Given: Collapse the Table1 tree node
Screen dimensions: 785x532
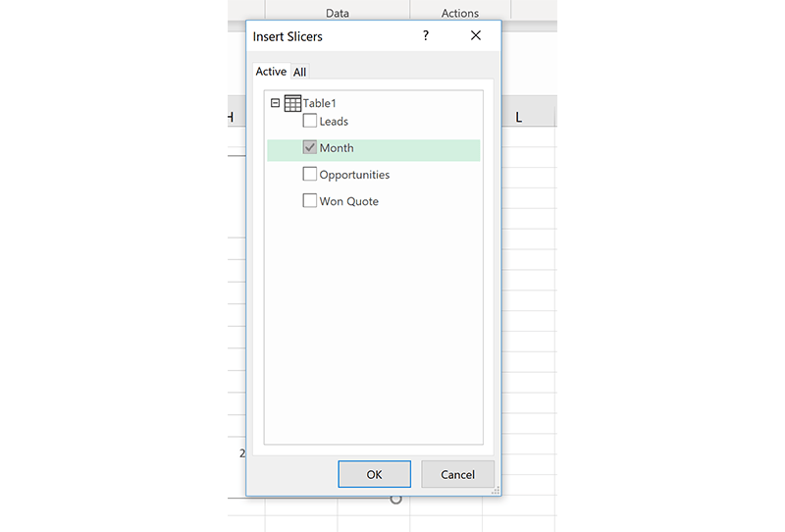Looking at the screenshot, I should pyautogui.click(x=275, y=103).
